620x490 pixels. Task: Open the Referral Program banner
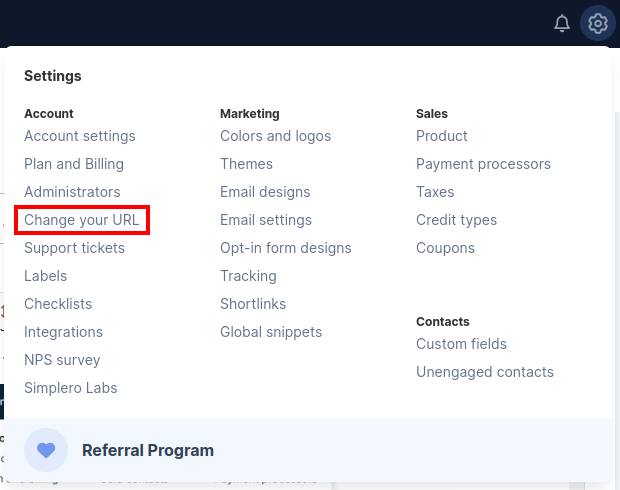[308, 450]
